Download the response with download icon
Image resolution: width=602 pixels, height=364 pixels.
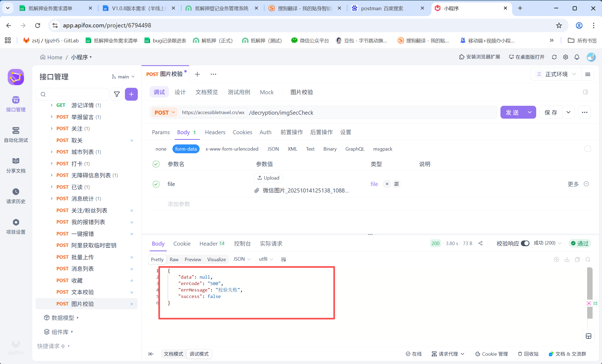pos(567,259)
